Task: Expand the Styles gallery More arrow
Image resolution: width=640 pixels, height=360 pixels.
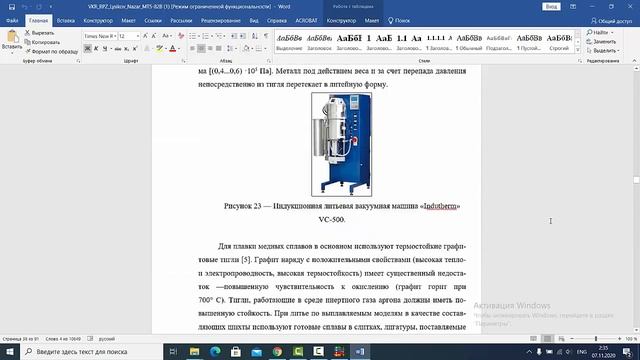Action: 578,50
